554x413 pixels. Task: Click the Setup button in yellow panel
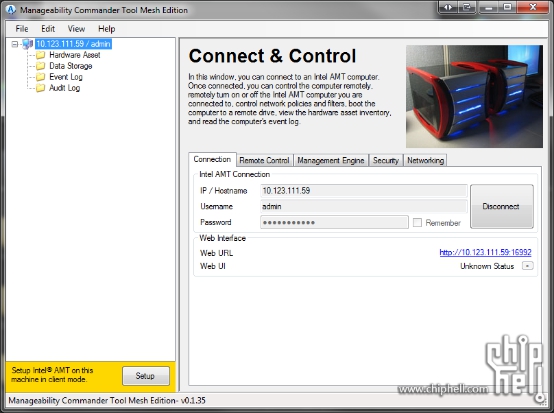click(x=146, y=376)
